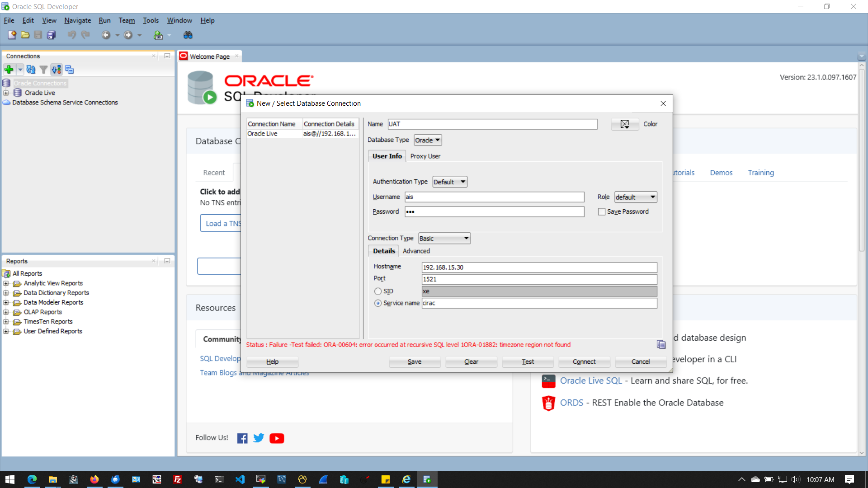Select the Service name radio button
The height and width of the screenshot is (488, 868).
coord(378,303)
